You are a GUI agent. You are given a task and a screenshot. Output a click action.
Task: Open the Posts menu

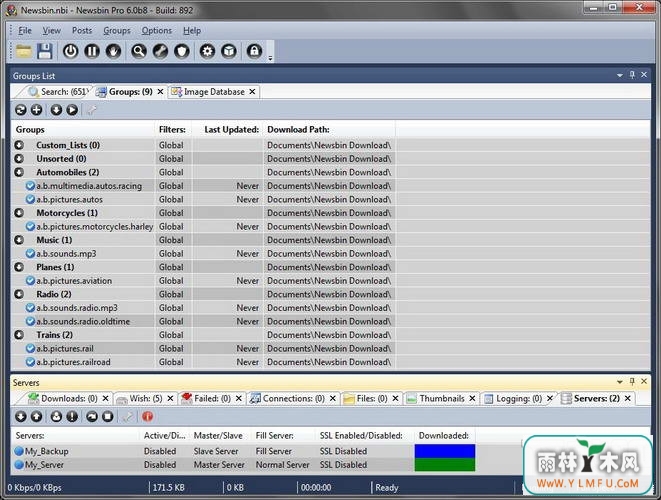[x=82, y=31]
